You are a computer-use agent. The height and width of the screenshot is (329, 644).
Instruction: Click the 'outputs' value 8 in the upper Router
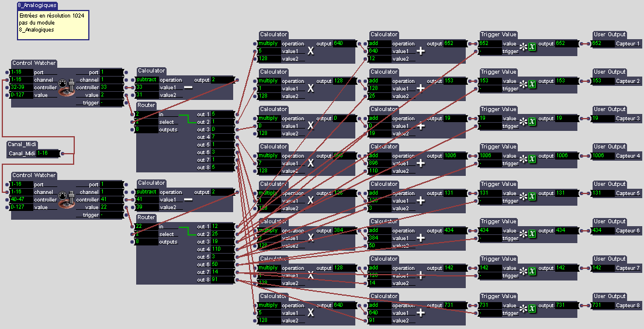[146, 130]
